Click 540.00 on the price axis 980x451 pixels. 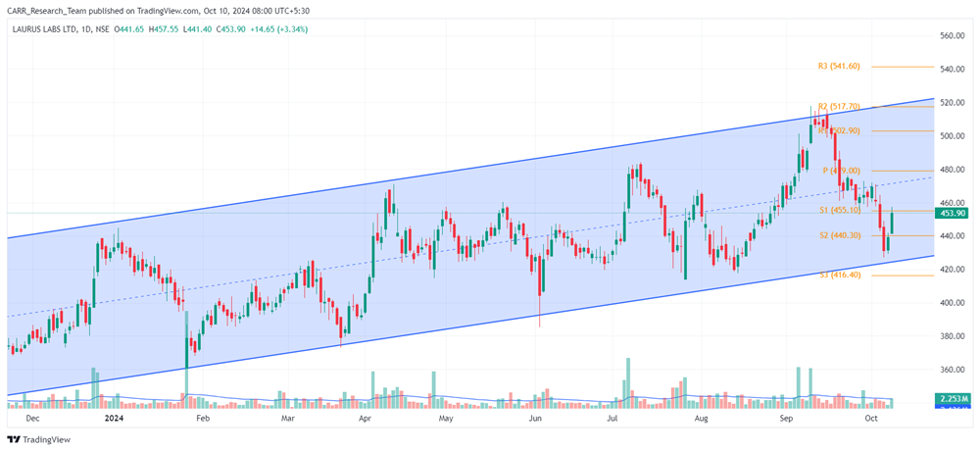pyautogui.click(x=954, y=70)
